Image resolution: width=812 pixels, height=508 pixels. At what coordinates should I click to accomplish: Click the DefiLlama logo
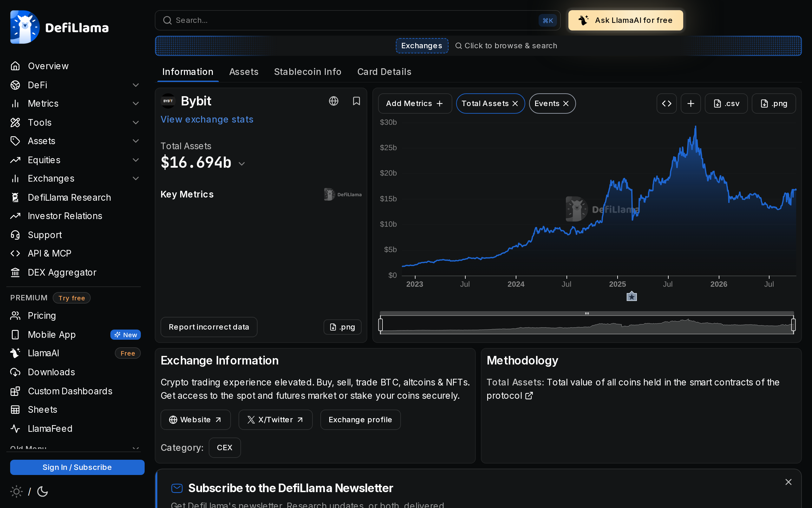coord(59,27)
